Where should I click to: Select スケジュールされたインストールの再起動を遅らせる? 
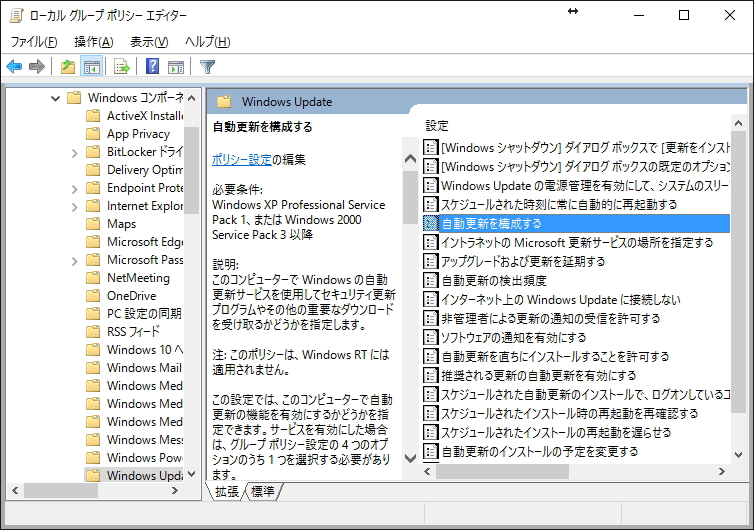(556, 432)
